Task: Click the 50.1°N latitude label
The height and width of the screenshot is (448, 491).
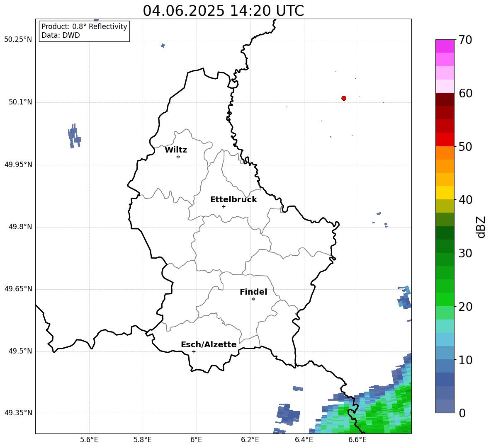Action: [20, 102]
